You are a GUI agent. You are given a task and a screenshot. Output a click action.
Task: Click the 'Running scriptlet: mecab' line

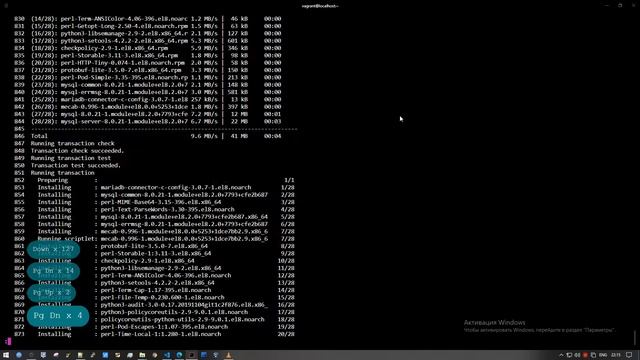point(166,239)
